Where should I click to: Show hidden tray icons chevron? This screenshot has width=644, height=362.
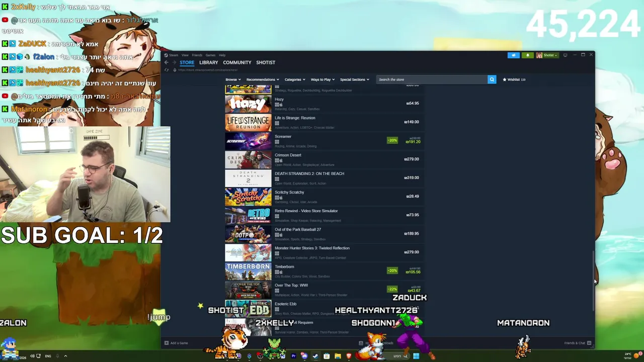[65, 356]
